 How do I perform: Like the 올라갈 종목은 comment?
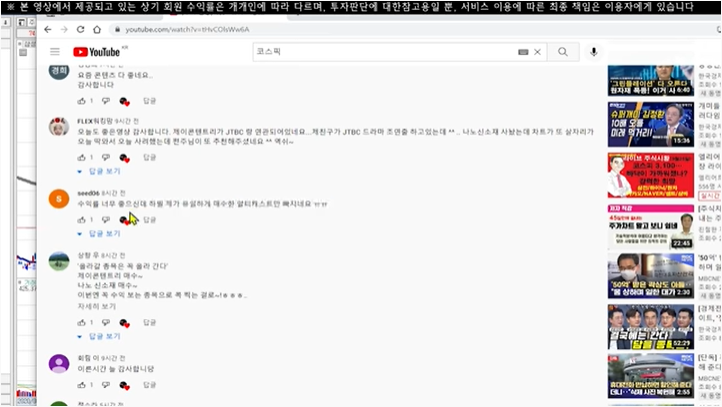tap(82, 322)
